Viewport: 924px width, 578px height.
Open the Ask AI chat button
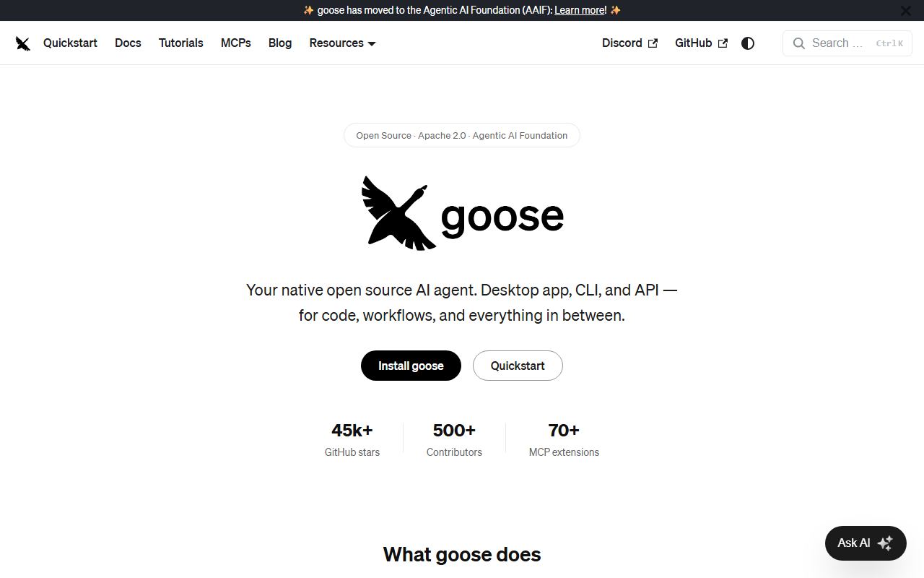point(866,543)
